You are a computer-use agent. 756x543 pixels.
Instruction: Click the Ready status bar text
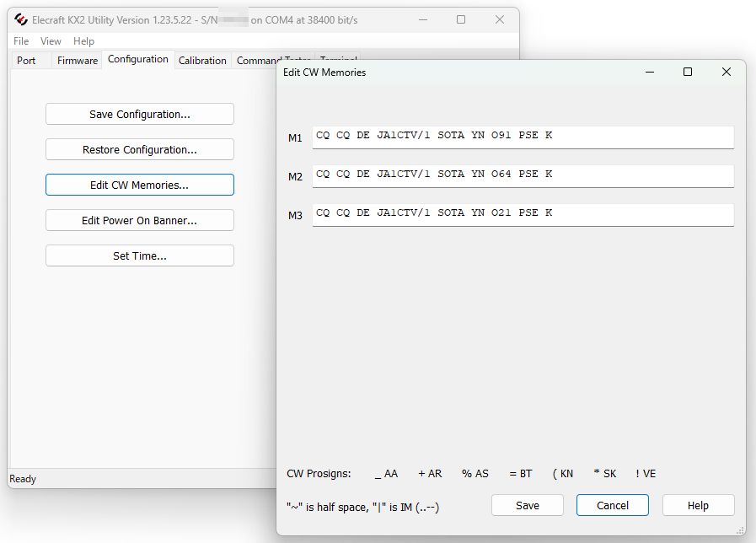[x=23, y=479]
